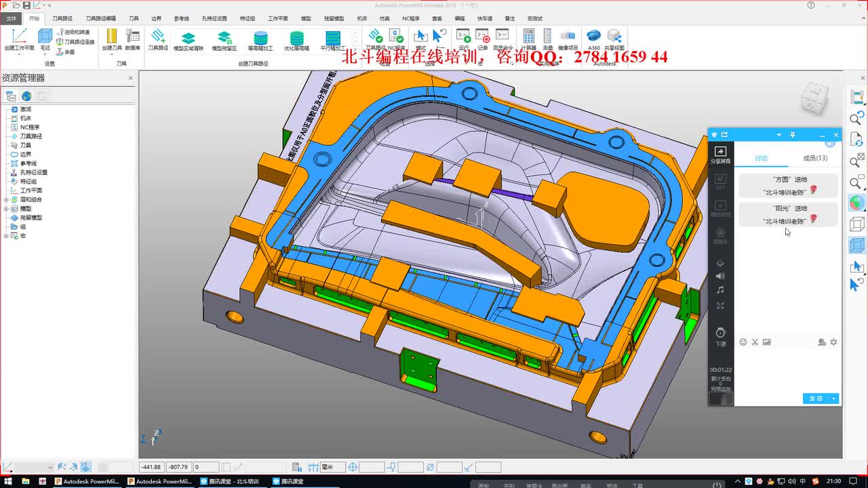This screenshot has width=868, height=488.
Task: Click the scissors screenshot icon in chat panel
Action: 755,342
